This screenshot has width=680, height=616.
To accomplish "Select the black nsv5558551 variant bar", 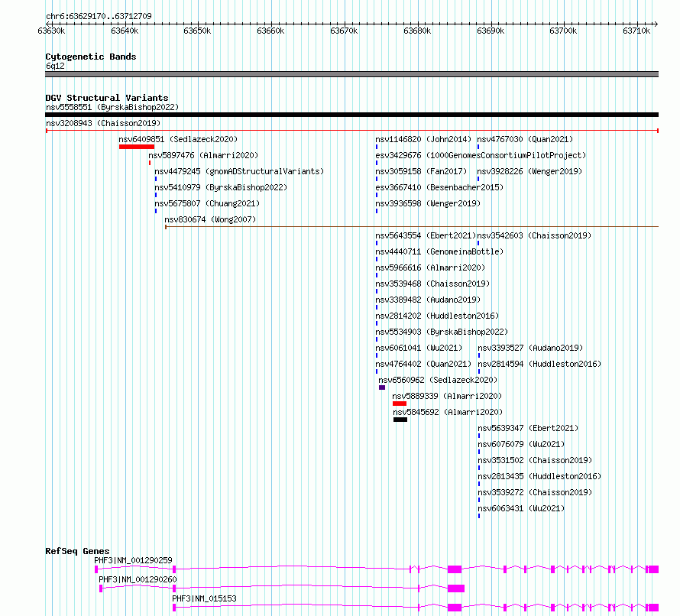I will click(351, 115).
